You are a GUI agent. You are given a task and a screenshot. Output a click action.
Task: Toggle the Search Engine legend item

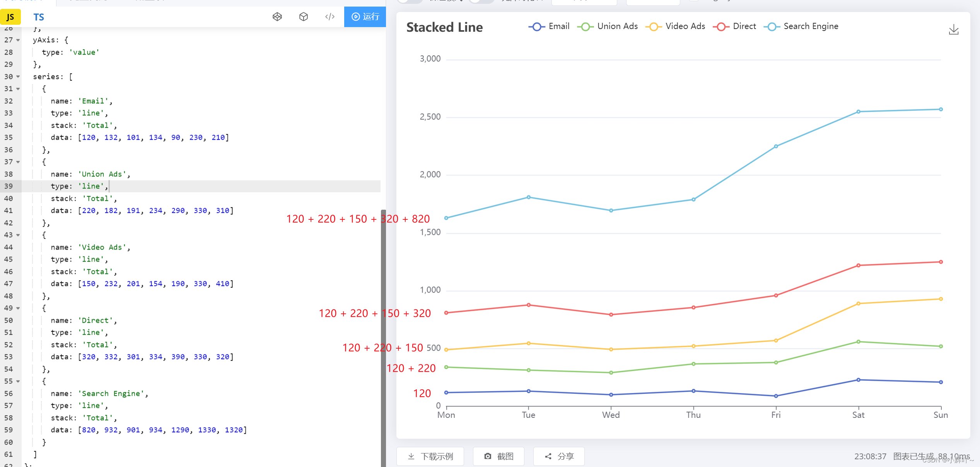[801, 26]
